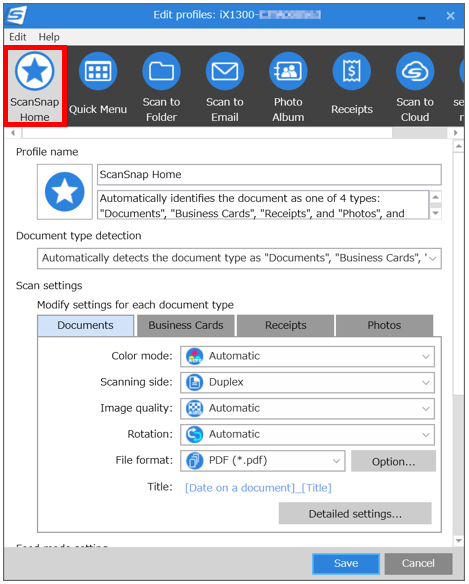The image size is (469, 584).
Task: Open the Edit menu
Action: [x=18, y=37]
